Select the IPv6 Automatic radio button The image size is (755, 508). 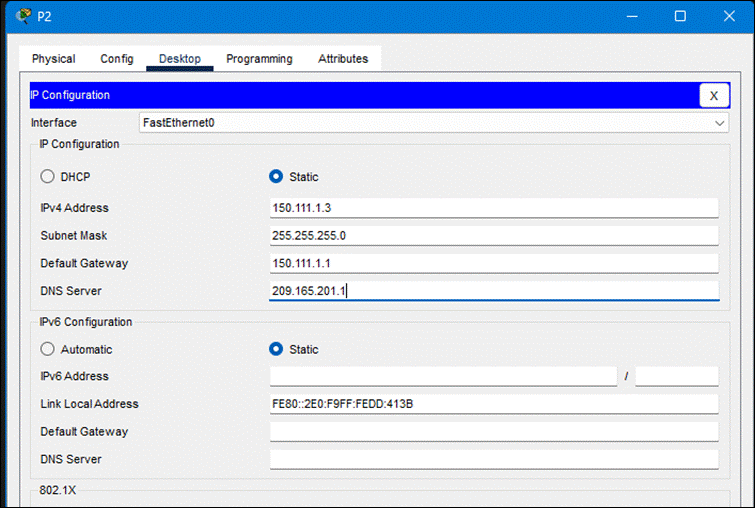(47, 349)
